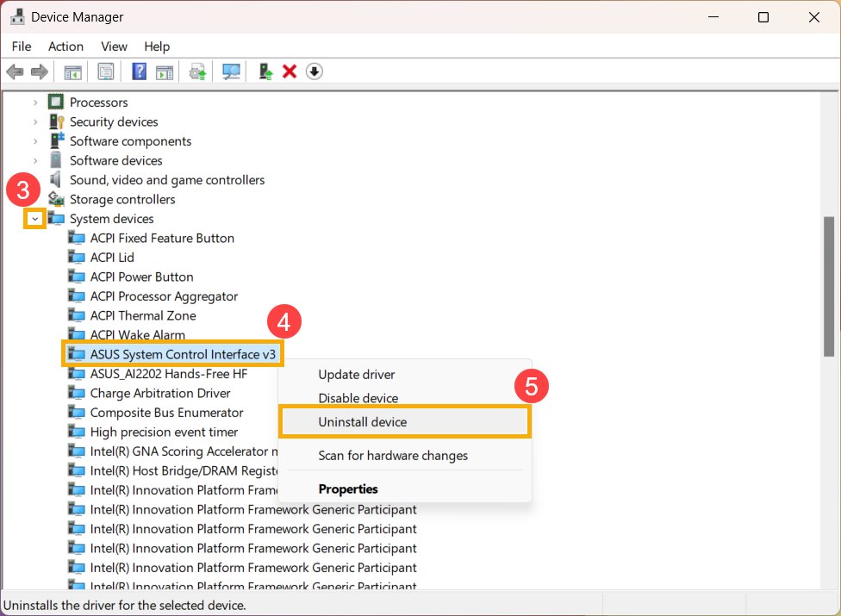
Task: Click the ACPI Lid device icon
Action: (x=76, y=257)
